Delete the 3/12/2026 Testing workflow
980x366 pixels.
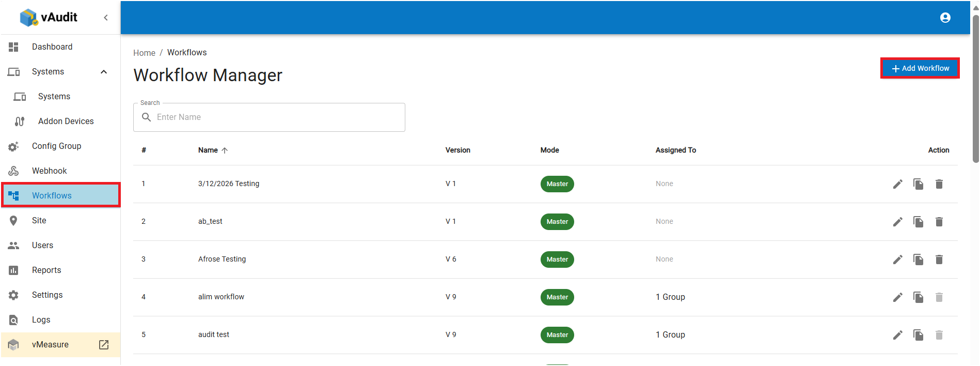click(x=939, y=184)
